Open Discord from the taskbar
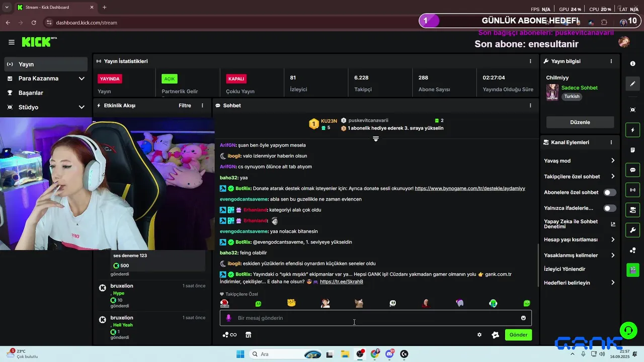Screen dimensions: 644x362 [389, 354]
